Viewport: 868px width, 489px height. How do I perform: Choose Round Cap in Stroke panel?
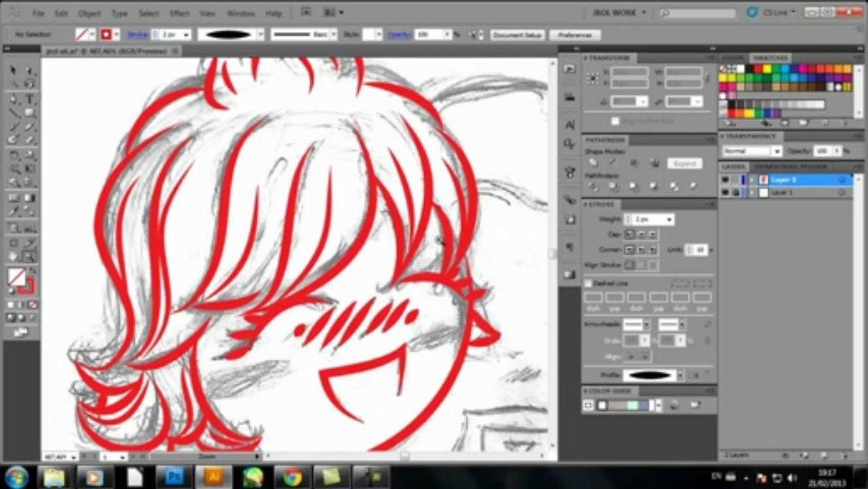641,234
